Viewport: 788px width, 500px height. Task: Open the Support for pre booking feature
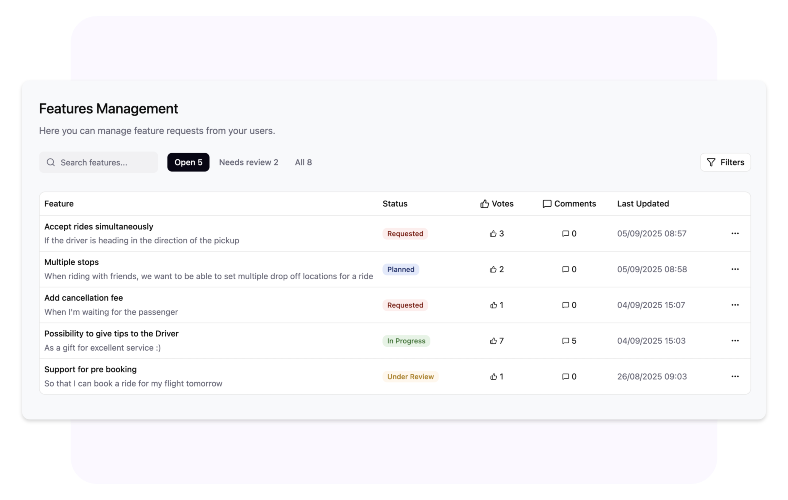pyautogui.click(x=90, y=369)
